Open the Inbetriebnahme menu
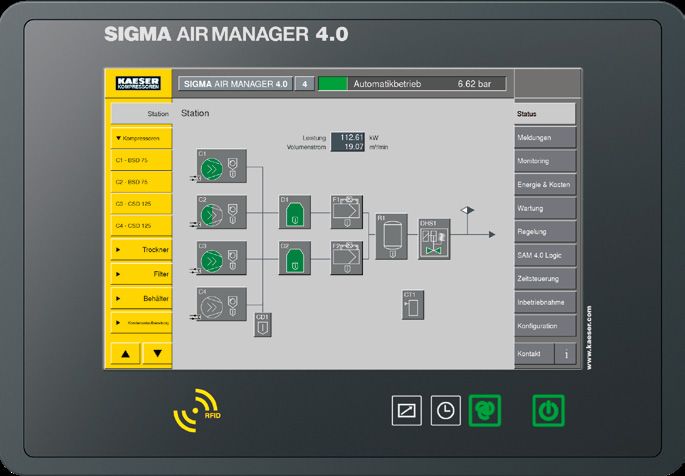This screenshot has width=685, height=476. (x=545, y=302)
